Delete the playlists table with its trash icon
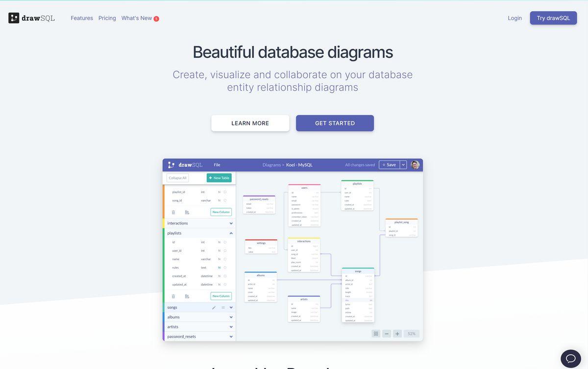This screenshot has width=588, height=369. tap(173, 296)
